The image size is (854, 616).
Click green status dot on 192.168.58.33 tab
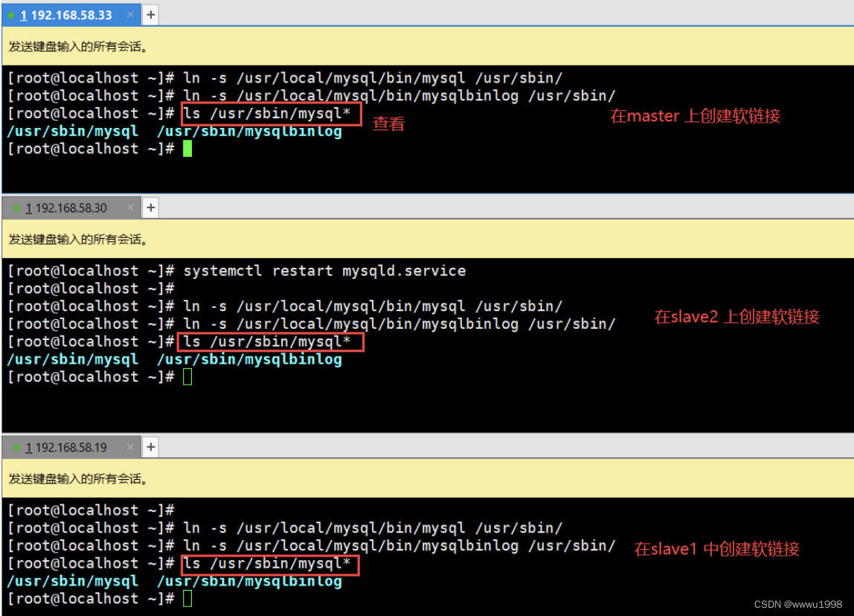[x=11, y=15]
